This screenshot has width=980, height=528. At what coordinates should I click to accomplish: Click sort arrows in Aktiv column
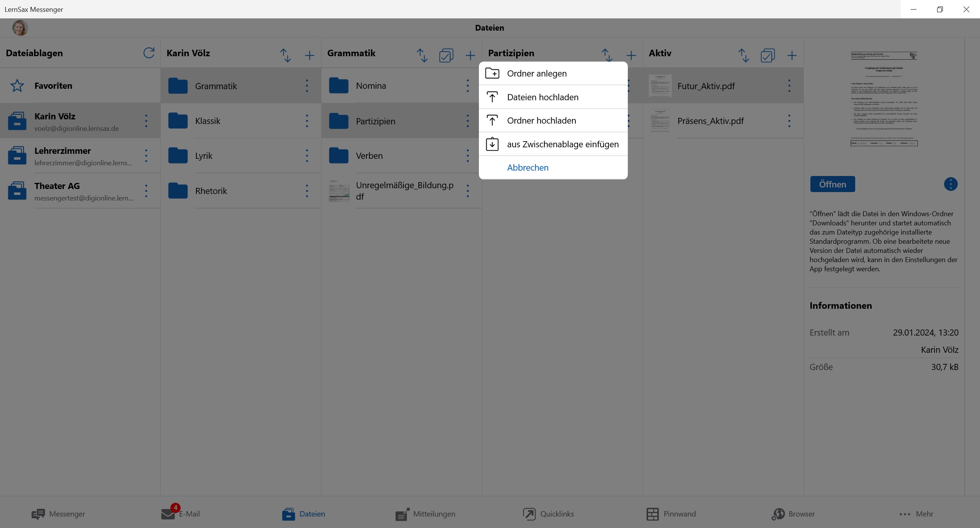coord(743,55)
